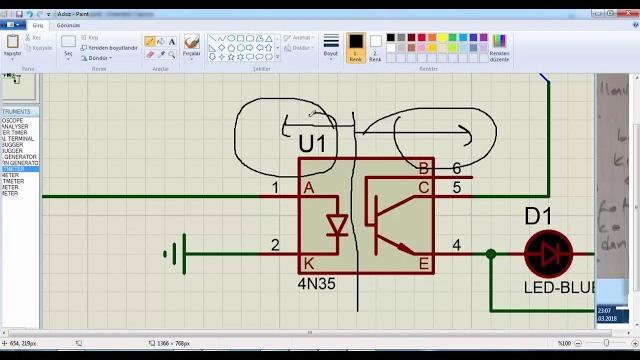The width and height of the screenshot is (640, 360).
Task: Switch to the Görünüm ribbon tab
Action: point(68,25)
